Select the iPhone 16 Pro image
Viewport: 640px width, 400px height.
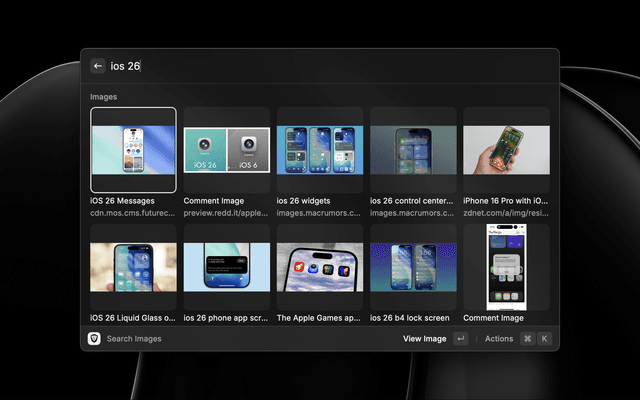(506, 150)
